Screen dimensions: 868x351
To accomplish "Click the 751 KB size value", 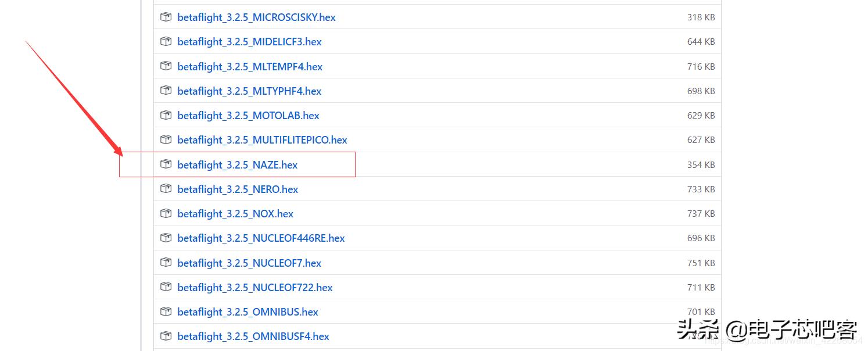I will (x=701, y=263).
